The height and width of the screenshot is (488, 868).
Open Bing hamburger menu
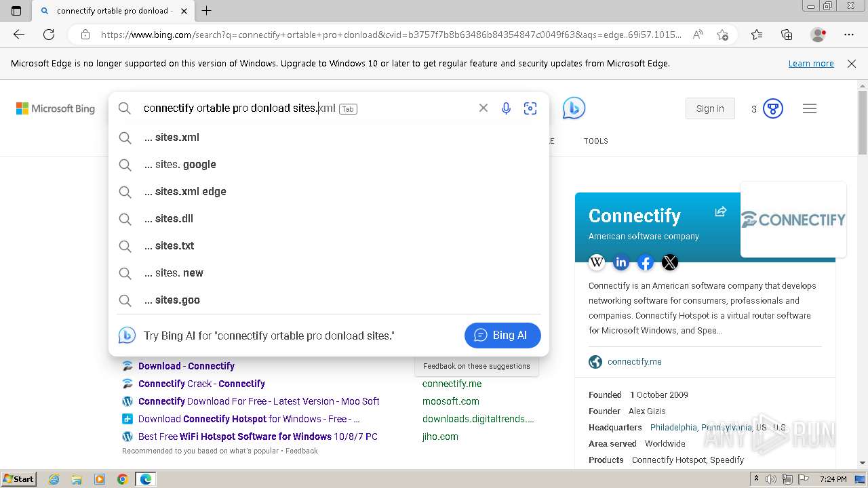(x=810, y=108)
